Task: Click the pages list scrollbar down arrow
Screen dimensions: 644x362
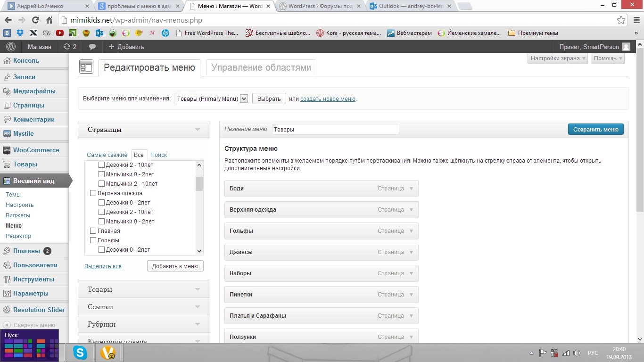Action: [199, 251]
